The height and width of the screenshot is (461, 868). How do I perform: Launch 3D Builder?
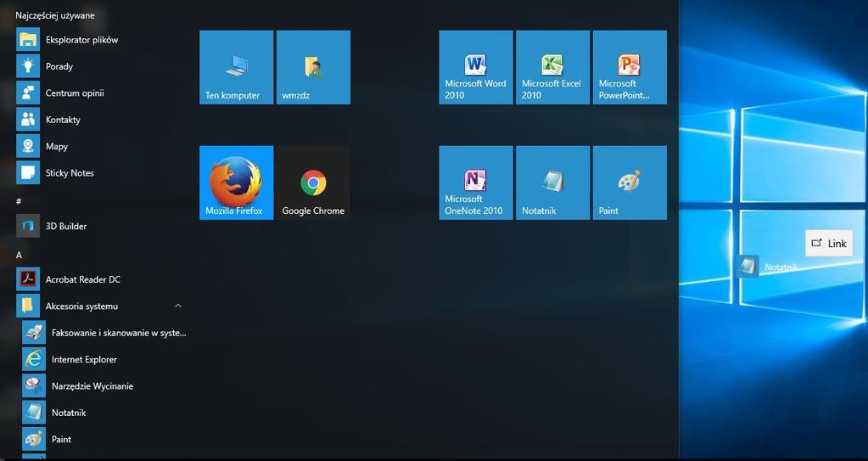point(99,226)
